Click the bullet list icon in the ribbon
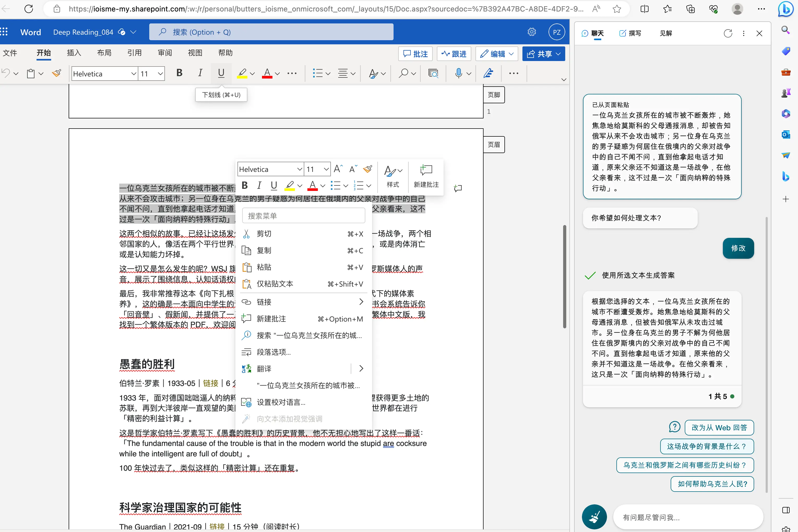Image resolution: width=798 pixels, height=532 pixels. click(317, 73)
